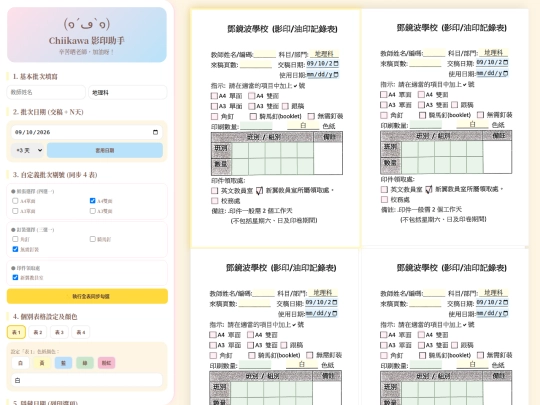Tick 角釘 box in top-right form

[384, 115]
